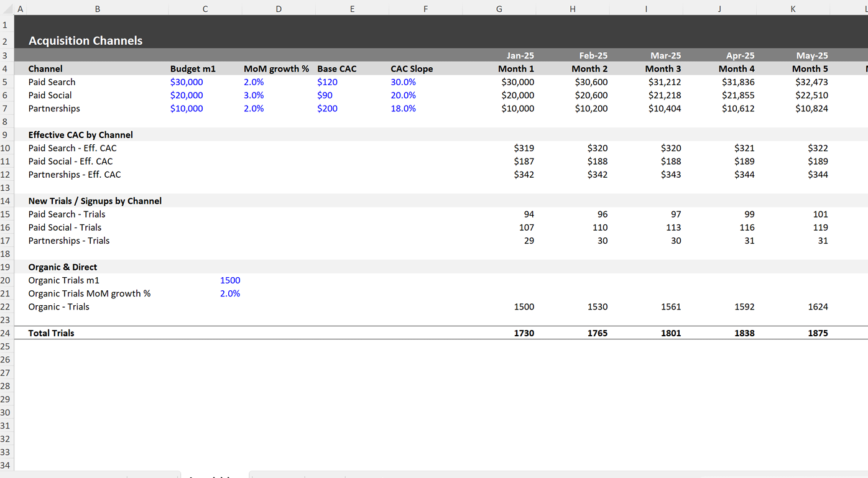Select Base CAC value $120
This screenshot has height=478, width=868.
(327, 82)
